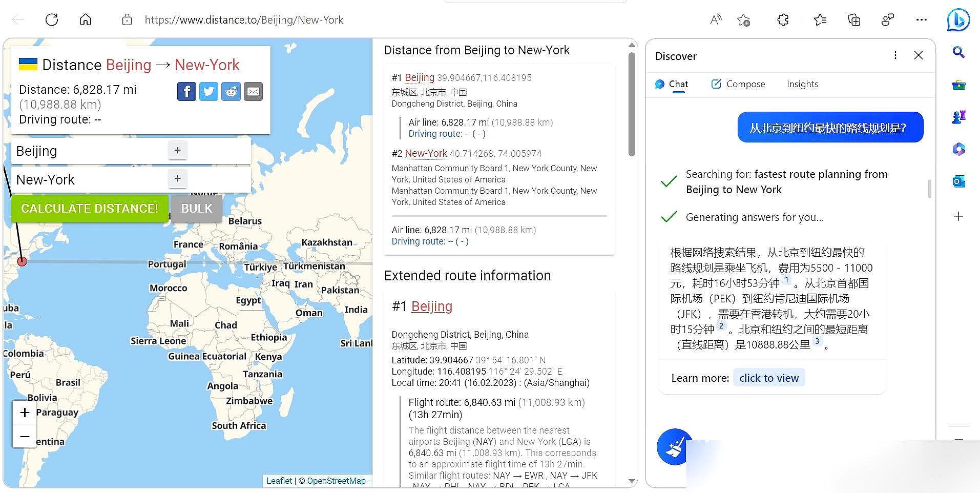Click the OpenStreetMap attribution link

pyautogui.click(x=337, y=481)
